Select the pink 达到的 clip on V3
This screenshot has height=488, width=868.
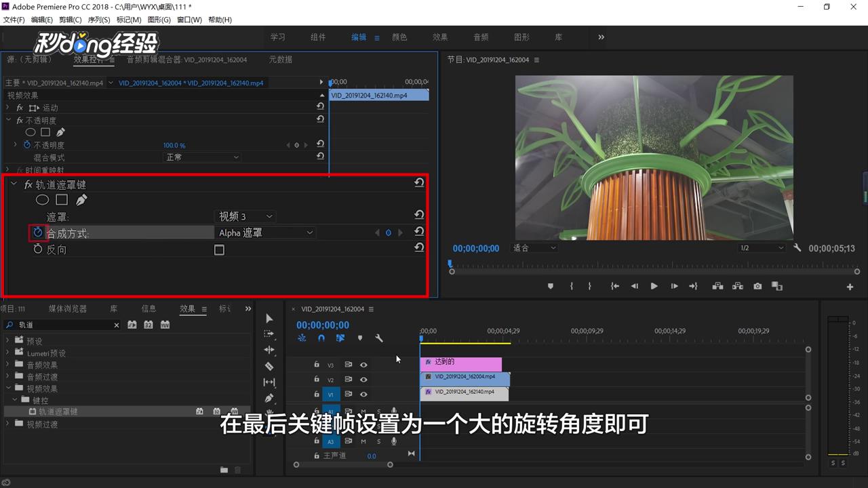pyautogui.click(x=460, y=364)
